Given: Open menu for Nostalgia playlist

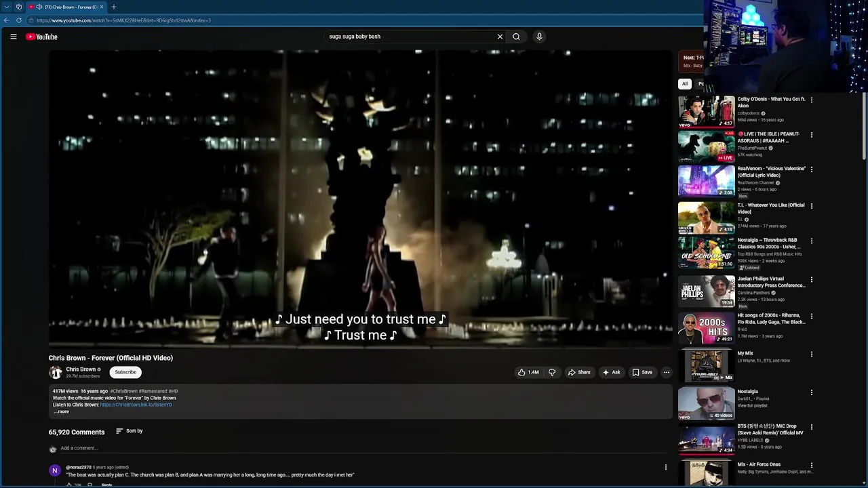Looking at the screenshot, I should (811, 392).
